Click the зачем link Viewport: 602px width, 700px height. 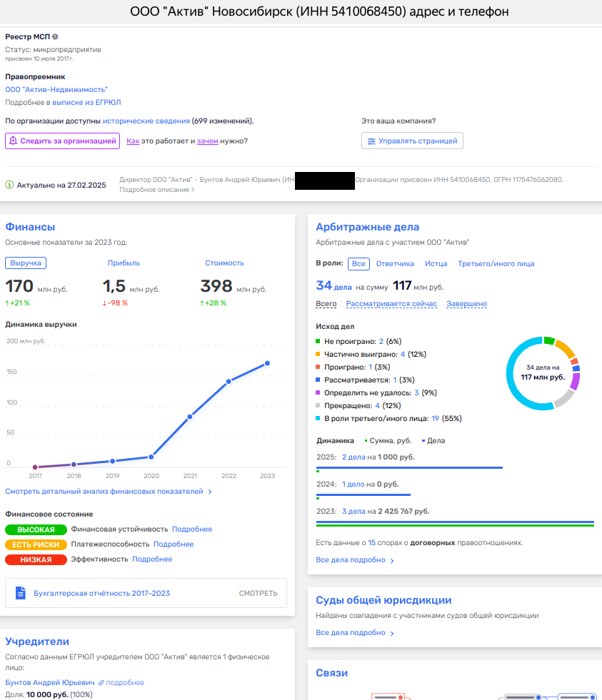pos(207,141)
